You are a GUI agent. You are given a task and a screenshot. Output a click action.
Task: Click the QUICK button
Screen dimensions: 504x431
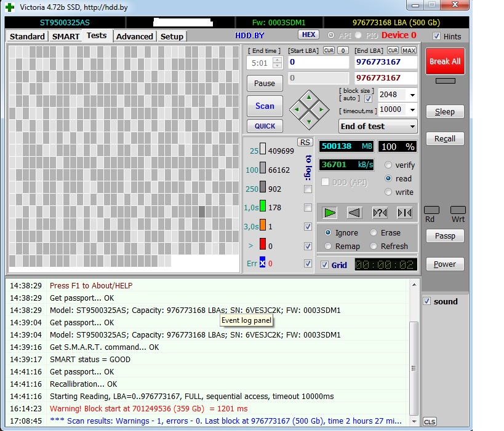pyautogui.click(x=265, y=126)
